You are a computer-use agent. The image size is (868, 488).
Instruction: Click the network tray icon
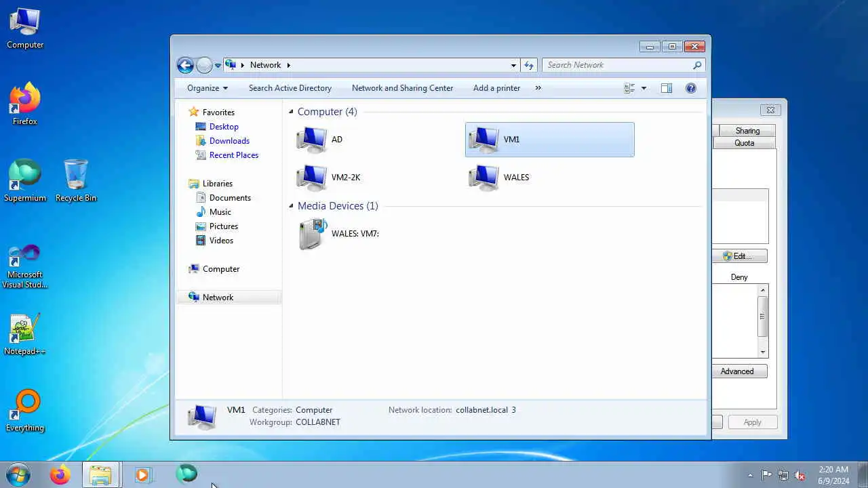pyautogui.click(x=783, y=475)
